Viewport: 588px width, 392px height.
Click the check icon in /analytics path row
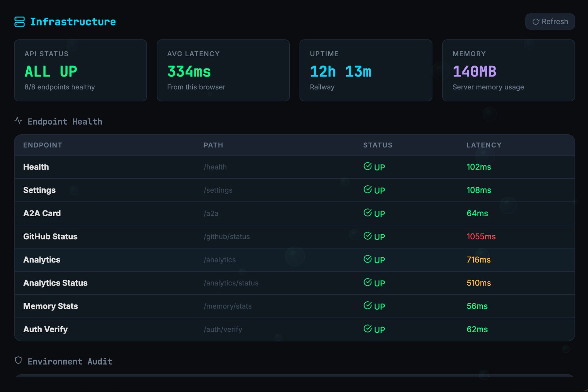367,259
